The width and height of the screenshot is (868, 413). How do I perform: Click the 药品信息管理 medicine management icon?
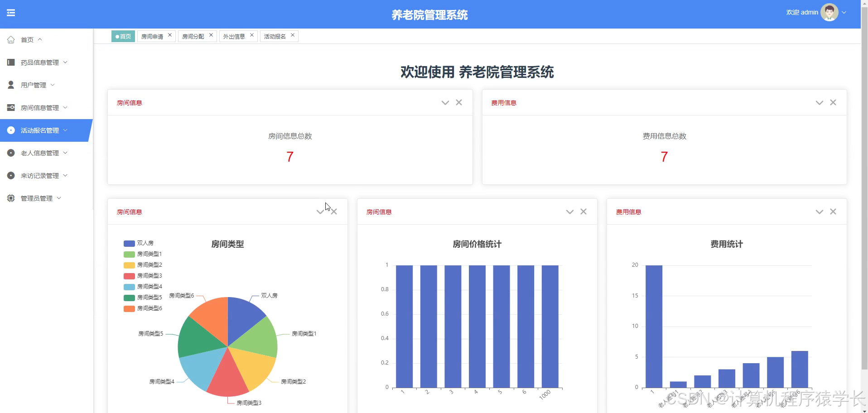click(11, 62)
